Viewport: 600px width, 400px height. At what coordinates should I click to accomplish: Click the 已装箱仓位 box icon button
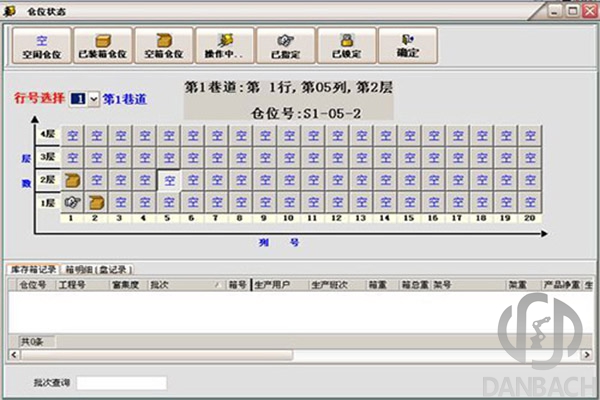point(103,45)
